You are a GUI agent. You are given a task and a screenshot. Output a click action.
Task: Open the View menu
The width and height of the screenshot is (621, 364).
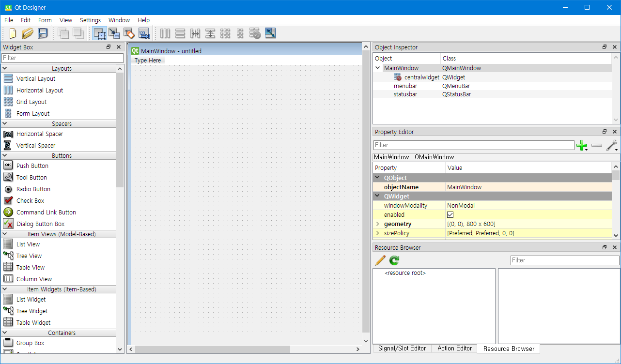coord(66,20)
